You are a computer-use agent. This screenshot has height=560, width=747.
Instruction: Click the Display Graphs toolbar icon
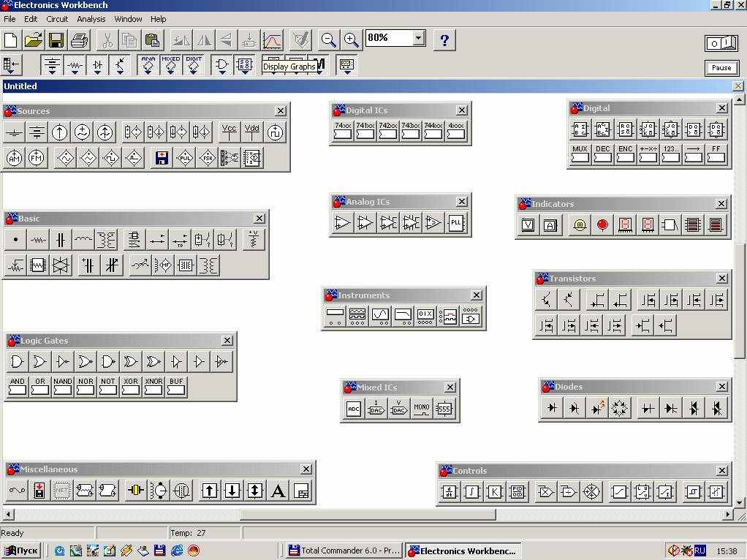tap(272, 40)
